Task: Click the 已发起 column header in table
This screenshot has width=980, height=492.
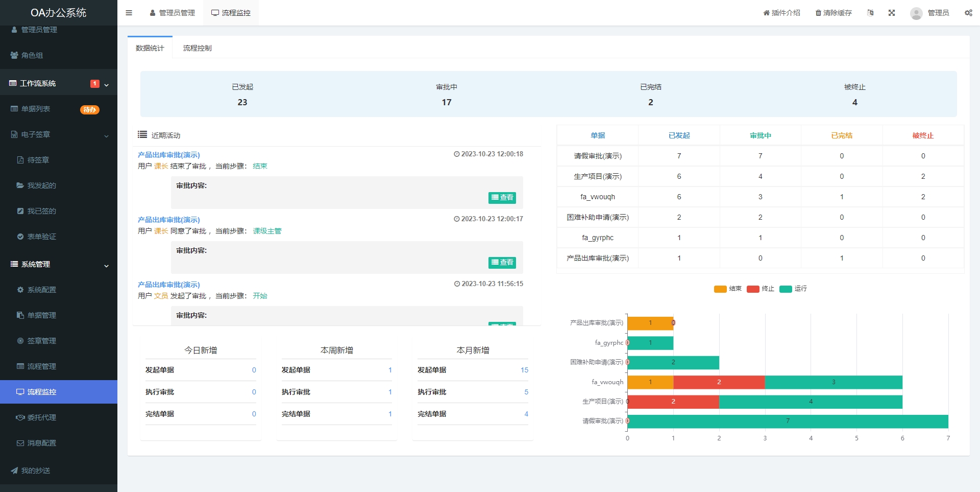Action: (679, 135)
